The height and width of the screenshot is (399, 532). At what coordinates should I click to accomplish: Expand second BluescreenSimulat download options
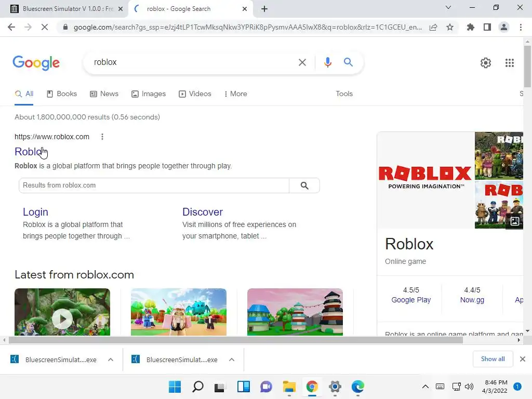(232, 360)
